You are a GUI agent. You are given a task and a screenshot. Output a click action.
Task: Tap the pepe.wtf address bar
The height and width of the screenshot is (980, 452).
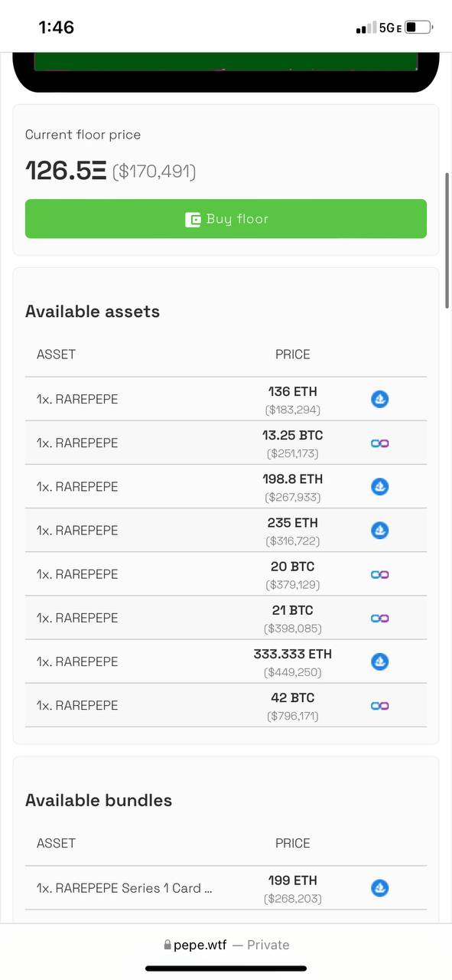[226, 945]
